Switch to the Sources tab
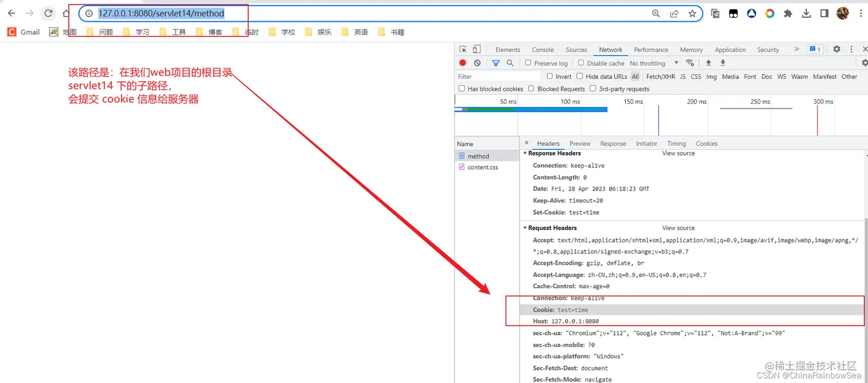This screenshot has height=383, width=868. (576, 50)
